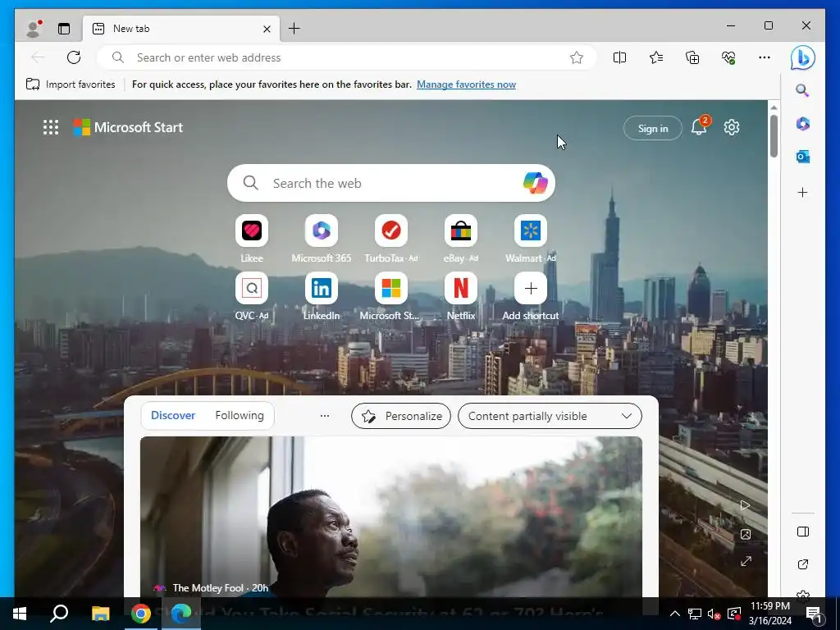Screen dimensions: 840x630
Task: Open page settings gear
Action: pyautogui.click(x=732, y=127)
